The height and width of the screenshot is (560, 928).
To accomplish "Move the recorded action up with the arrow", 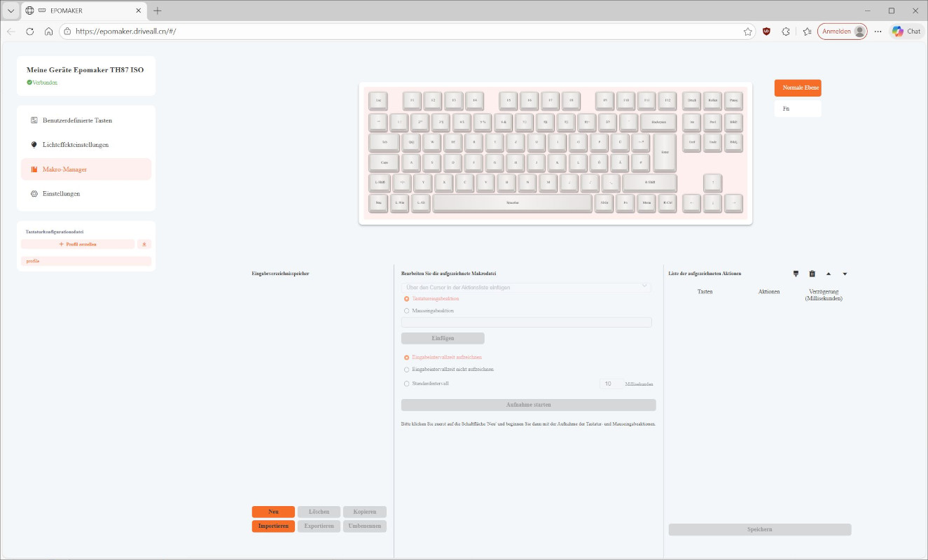I will click(x=829, y=274).
